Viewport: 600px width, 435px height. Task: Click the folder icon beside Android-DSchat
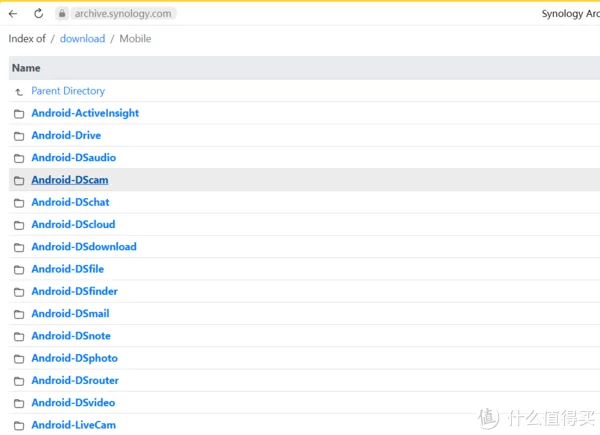[19, 203]
